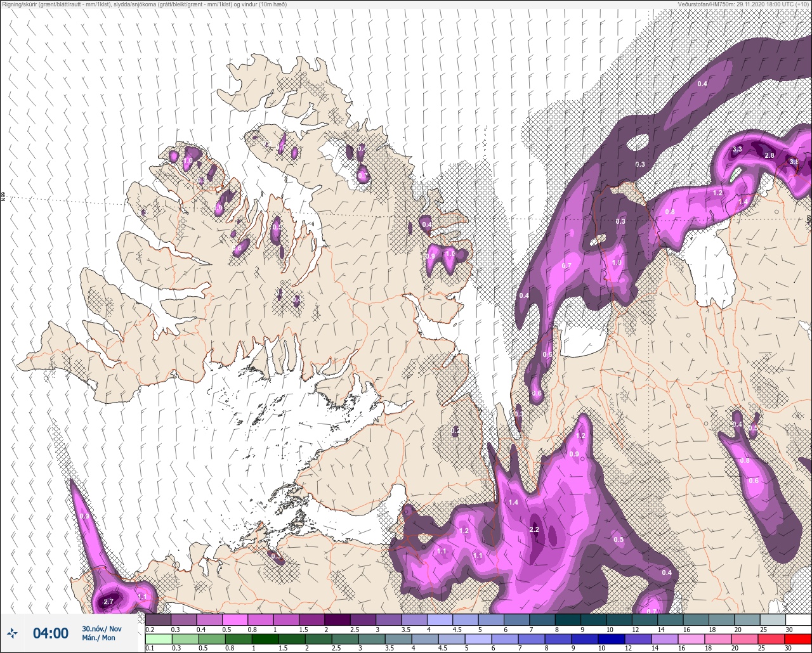Pick the top-row legend swatch labeled 0.2
Image resolution: width=812 pixels, height=653 pixels.
click(158, 619)
